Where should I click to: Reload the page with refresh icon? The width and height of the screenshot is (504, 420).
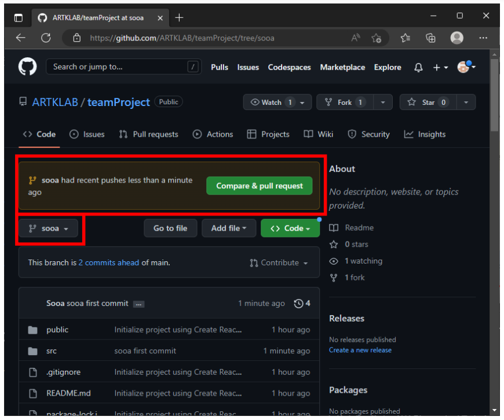[46, 38]
